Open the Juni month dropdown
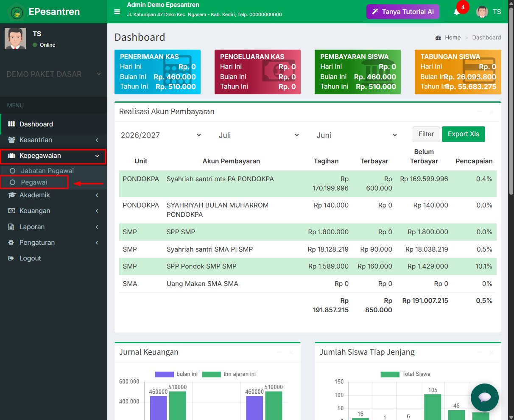The height and width of the screenshot is (420, 514). pyautogui.click(x=357, y=135)
